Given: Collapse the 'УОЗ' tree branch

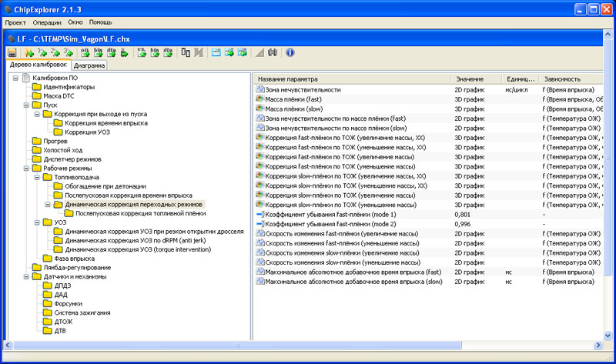Looking at the screenshot, I should pos(37,222).
